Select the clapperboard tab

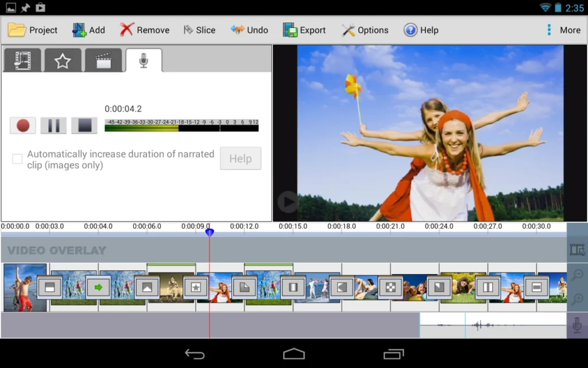(x=103, y=60)
